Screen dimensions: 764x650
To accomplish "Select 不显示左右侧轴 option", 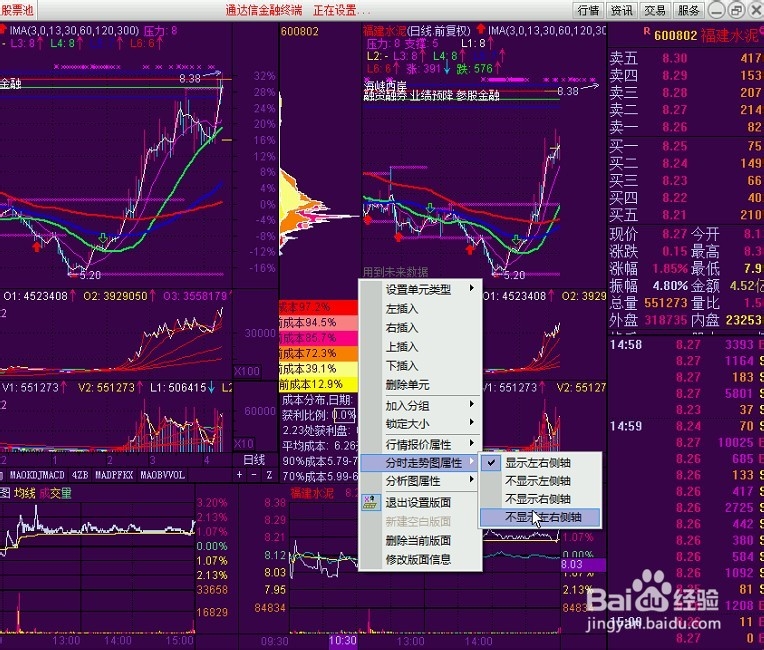I will coord(540,517).
